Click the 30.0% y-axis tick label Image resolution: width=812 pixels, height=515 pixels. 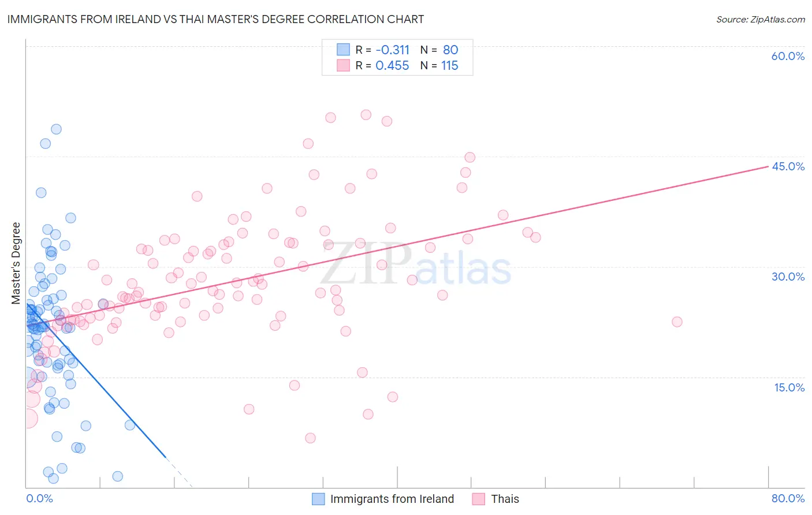pos(788,277)
